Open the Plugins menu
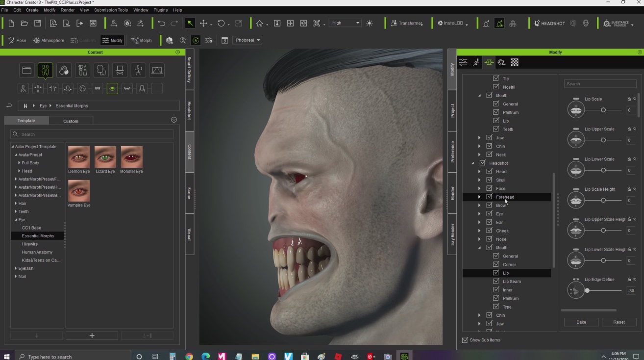This screenshot has width=644, height=360. click(160, 10)
